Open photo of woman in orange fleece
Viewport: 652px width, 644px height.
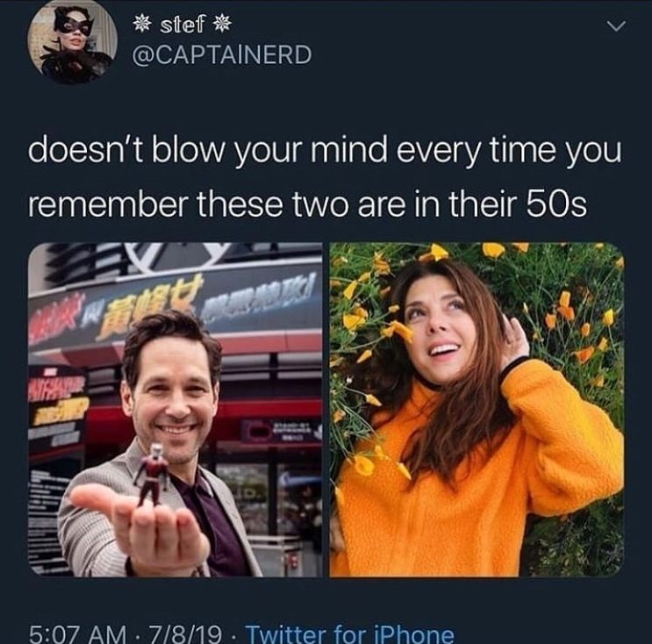[477, 410]
